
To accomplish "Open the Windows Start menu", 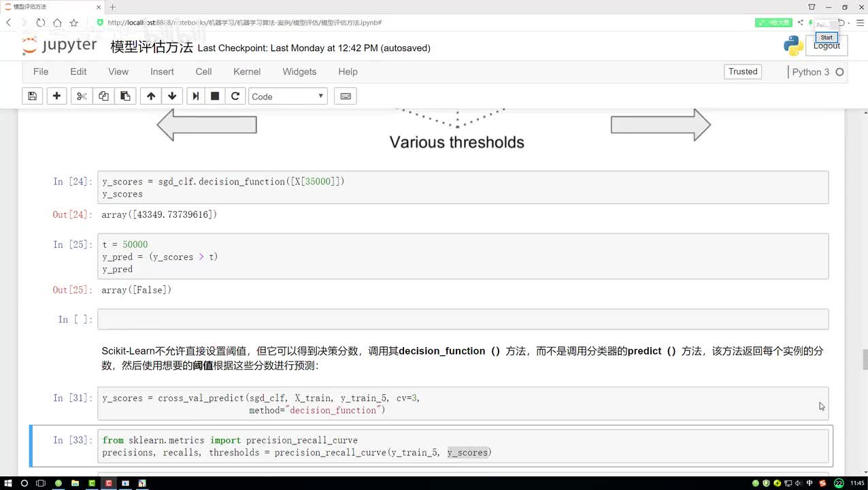I will click(8, 483).
